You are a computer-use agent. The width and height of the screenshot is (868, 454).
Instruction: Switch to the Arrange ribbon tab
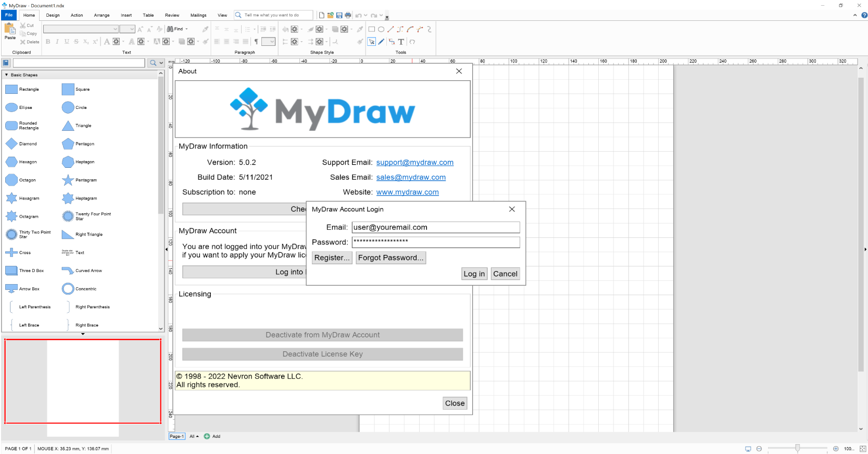(x=102, y=15)
